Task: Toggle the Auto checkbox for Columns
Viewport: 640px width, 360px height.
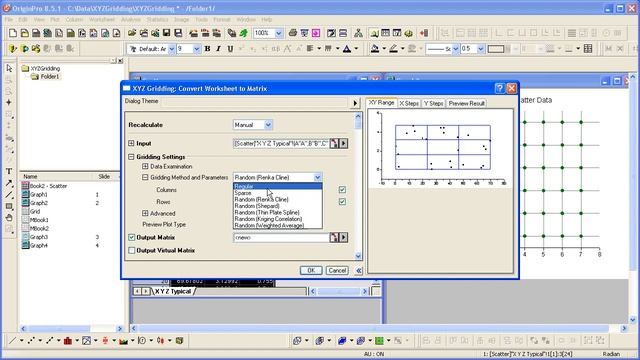Action: (342, 189)
